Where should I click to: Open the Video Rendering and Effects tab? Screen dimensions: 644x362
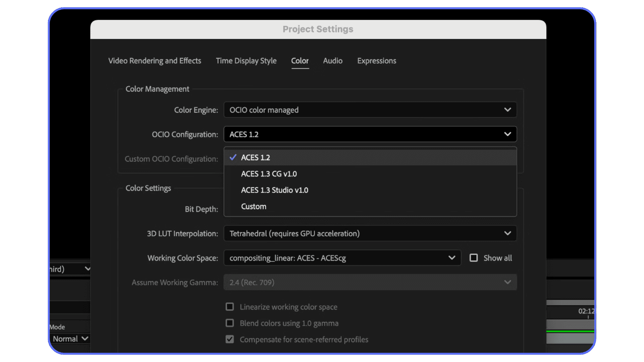pyautogui.click(x=155, y=61)
